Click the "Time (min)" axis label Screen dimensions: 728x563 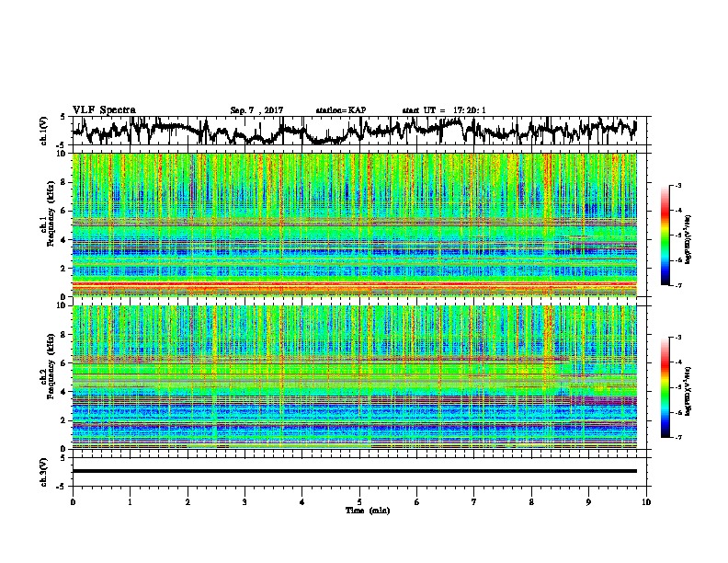click(x=368, y=511)
